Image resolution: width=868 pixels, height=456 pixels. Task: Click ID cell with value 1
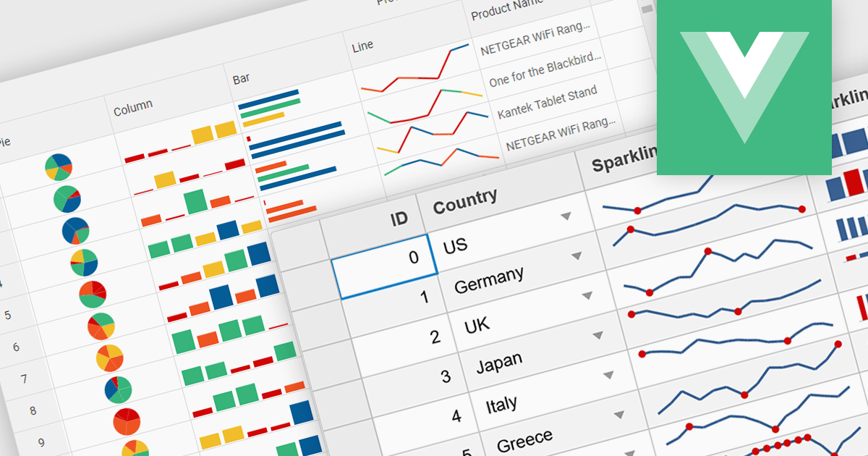(x=394, y=306)
